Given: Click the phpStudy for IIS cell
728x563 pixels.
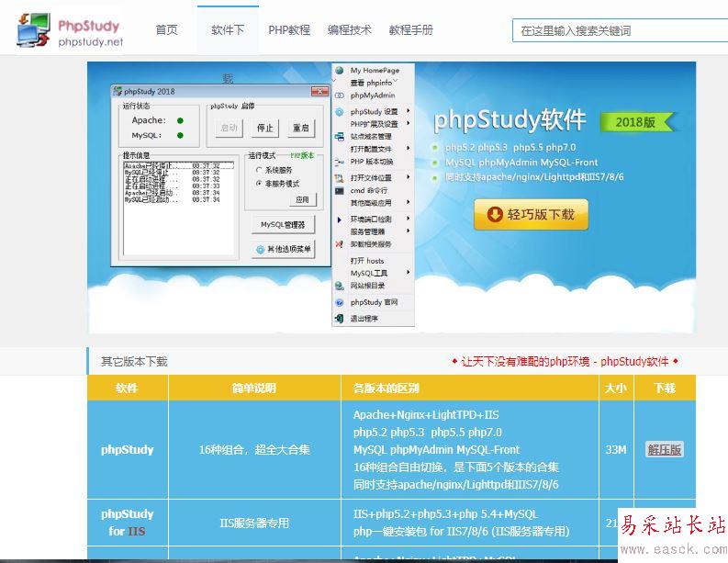Looking at the screenshot, I should [x=128, y=523].
